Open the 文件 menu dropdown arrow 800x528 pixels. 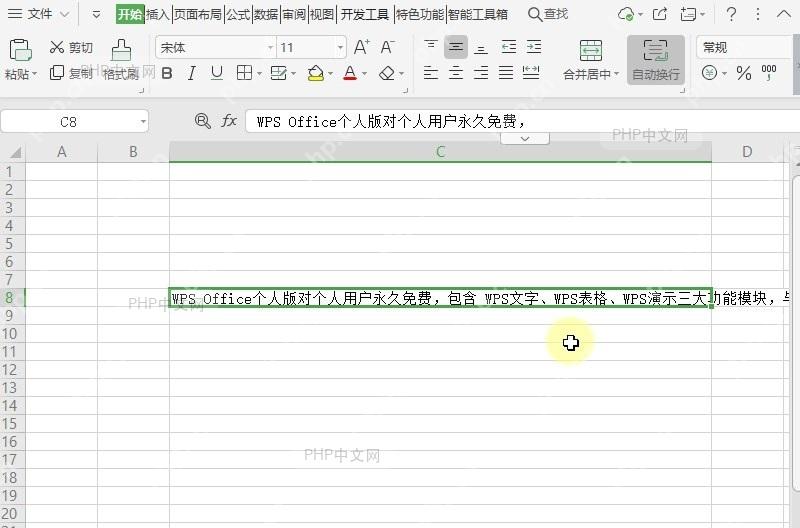(x=64, y=14)
